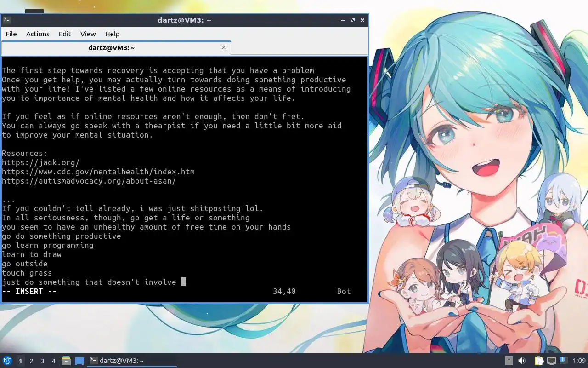Open the network connection tray icon
The height and width of the screenshot is (368, 588).
[552, 361]
